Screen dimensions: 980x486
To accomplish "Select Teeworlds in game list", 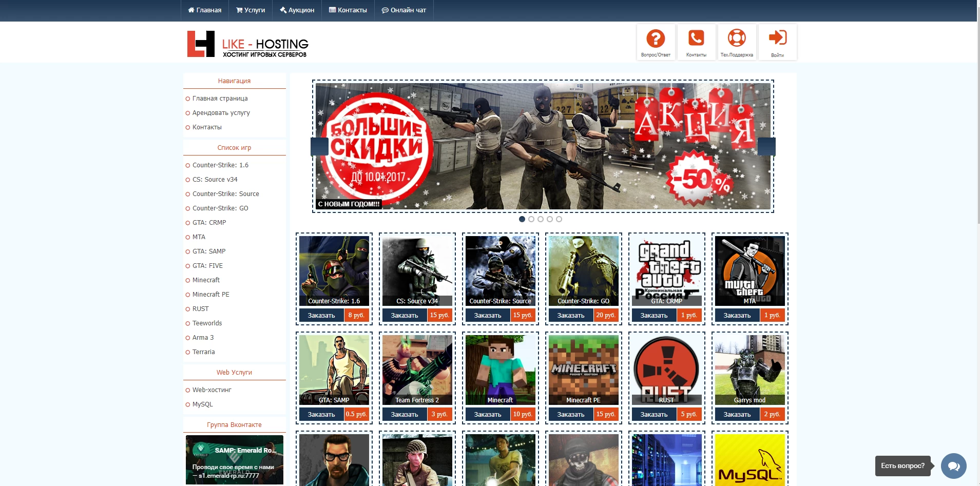I will pos(207,323).
